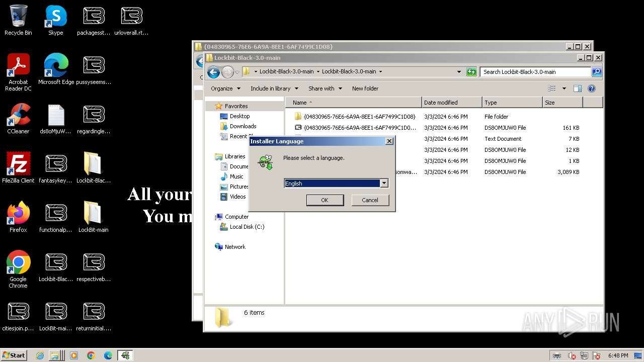Select encrypted fantasykey... file icon
The image size is (644, 362).
pos(56,168)
